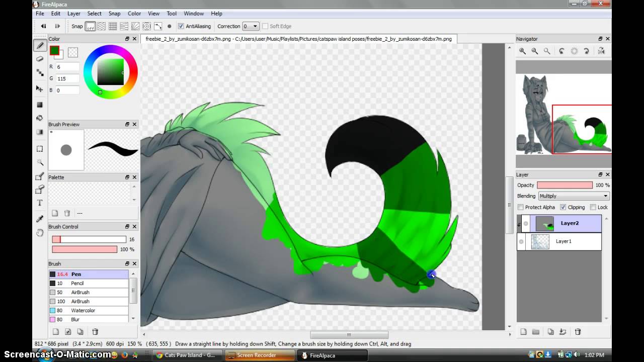The height and width of the screenshot is (362, 644).
Task: Select the Gradient tool
Action: coord(40,132)
